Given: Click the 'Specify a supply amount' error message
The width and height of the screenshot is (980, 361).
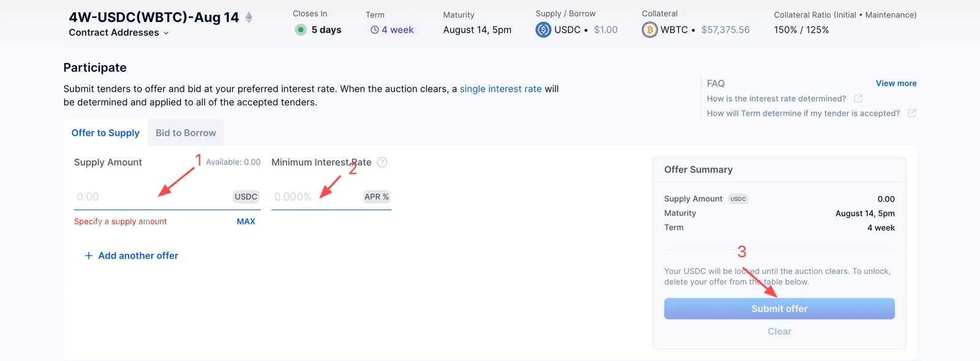Looking at the screenshot, I should pos(120,221).
